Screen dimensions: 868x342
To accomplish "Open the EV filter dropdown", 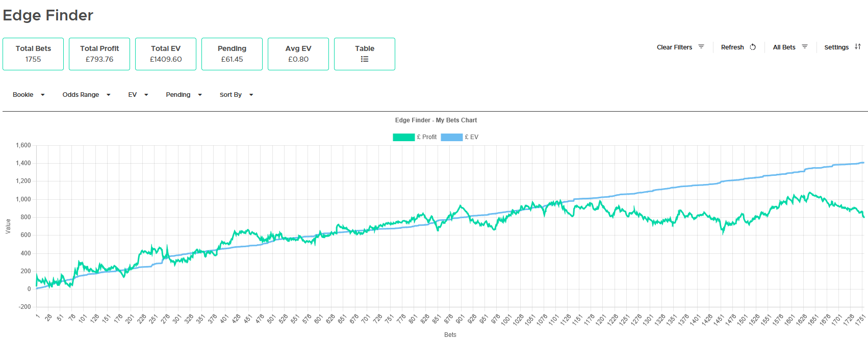I will (138, 95).
